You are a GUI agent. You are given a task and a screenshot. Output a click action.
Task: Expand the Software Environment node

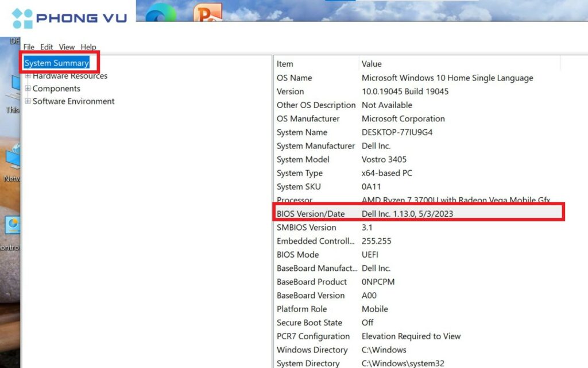click(28, 101)
